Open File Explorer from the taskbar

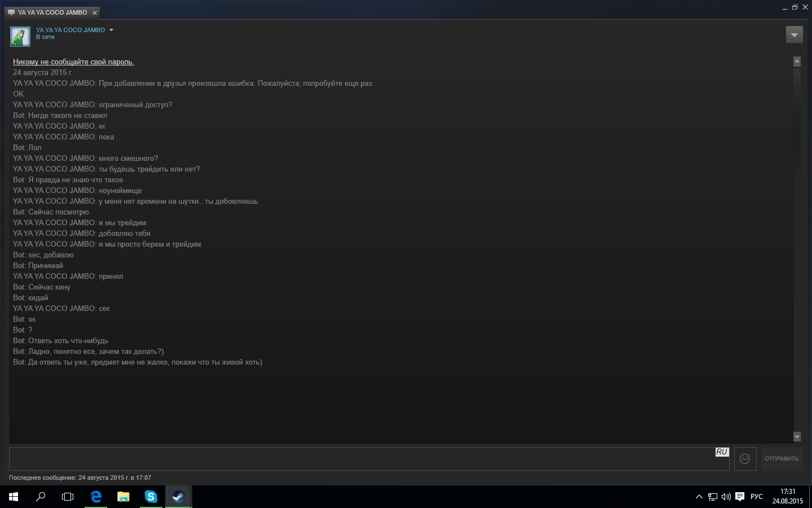pyautogui.click(x=123, y=497)
